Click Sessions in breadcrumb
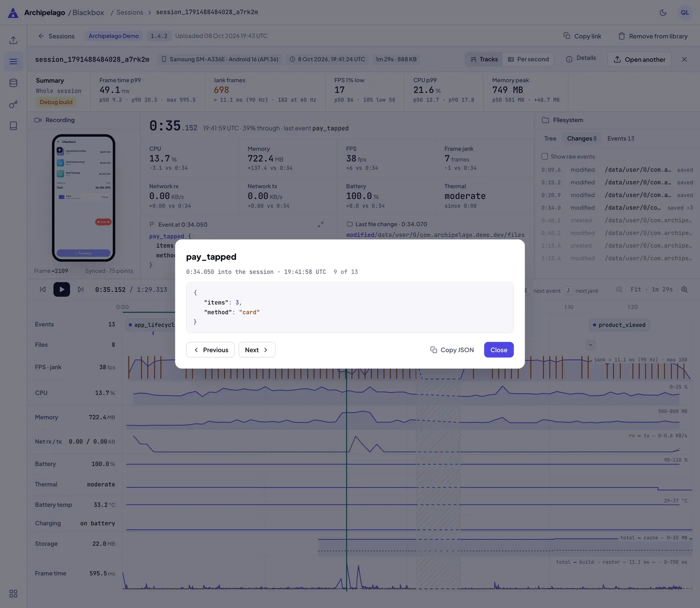Viewport: 700px width, 608px height. [x=129, y=13]
